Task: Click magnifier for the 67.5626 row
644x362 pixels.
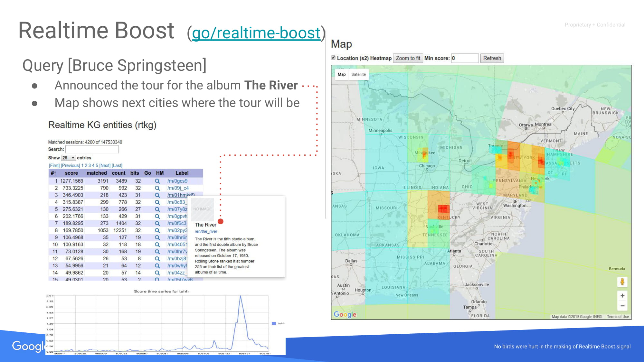Action: tap(157, 259)
